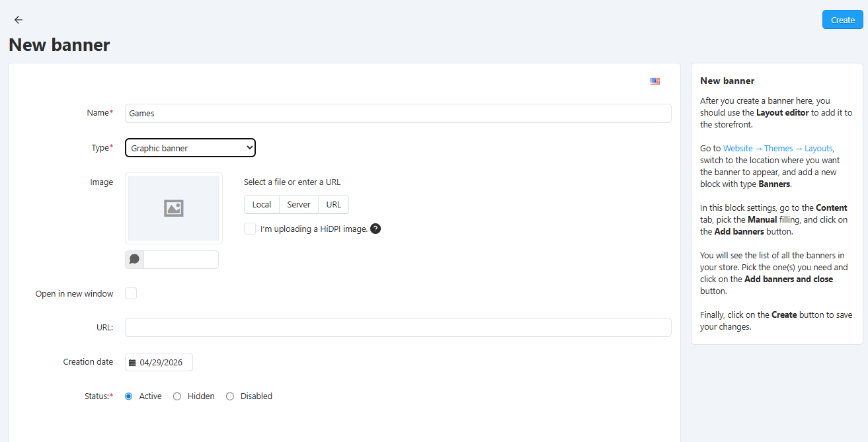Choose Server file upload option

(x=299, y=205)
